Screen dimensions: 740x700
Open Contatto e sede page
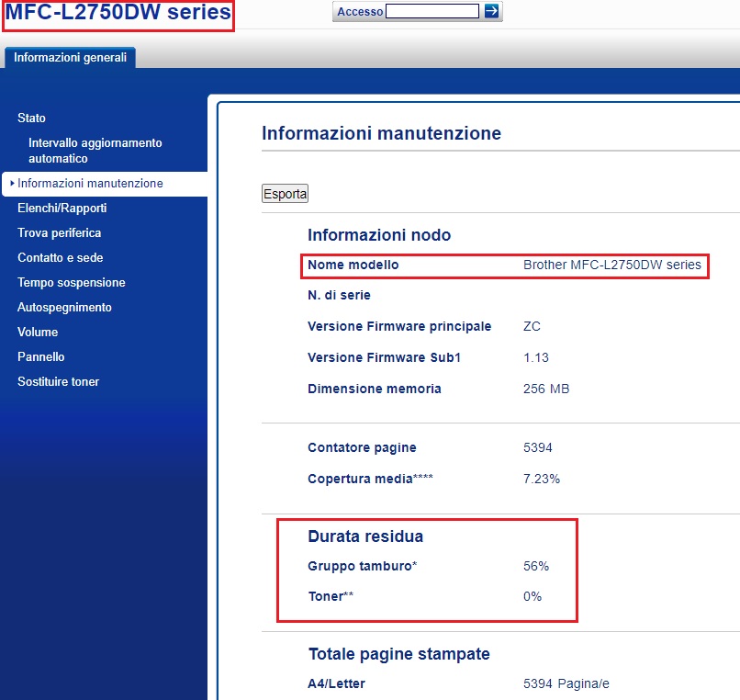click(60, 258)
